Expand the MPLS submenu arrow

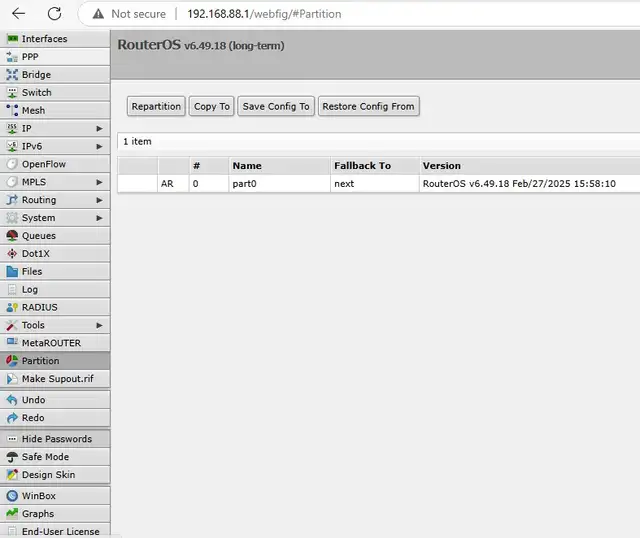click(x=99, y=182)
